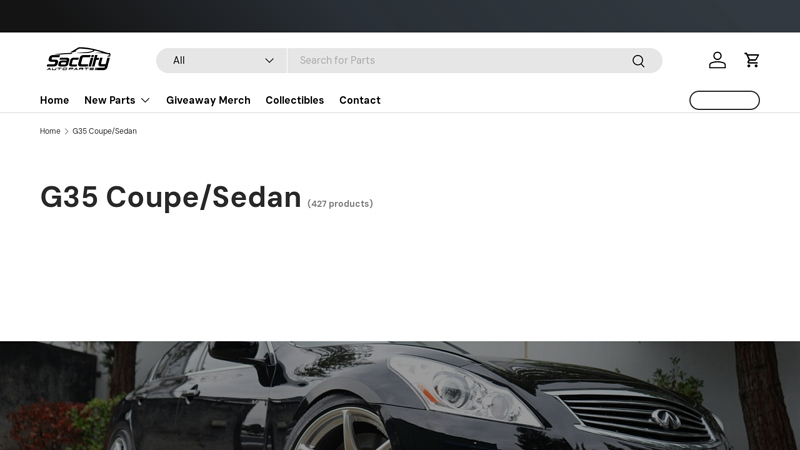This screenshot has height=450, width=800.
Task: Expand the New Parts menu chevron
Action: (x=145, y=101)
